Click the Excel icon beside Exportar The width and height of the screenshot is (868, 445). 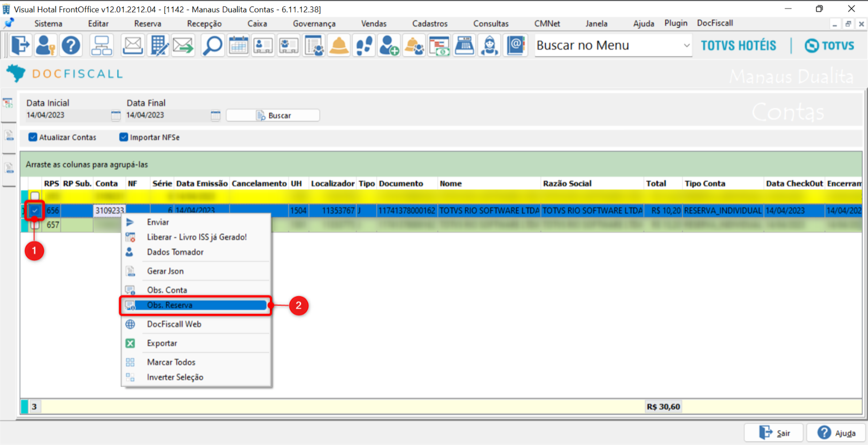[x=130, y=343]
